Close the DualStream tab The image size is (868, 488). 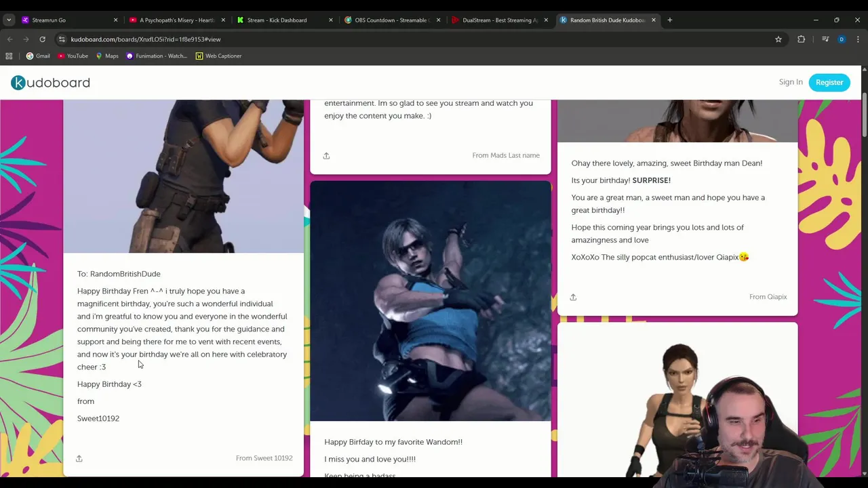tap(546, 20)
